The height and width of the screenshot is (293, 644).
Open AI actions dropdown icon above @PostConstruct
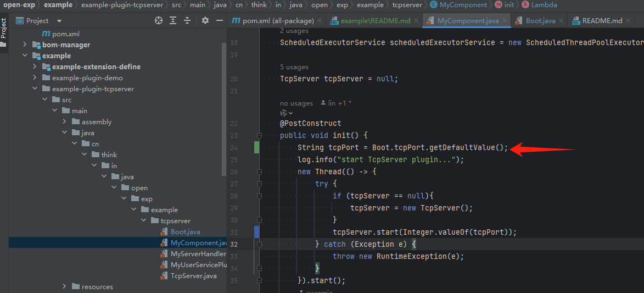[286, 113]
